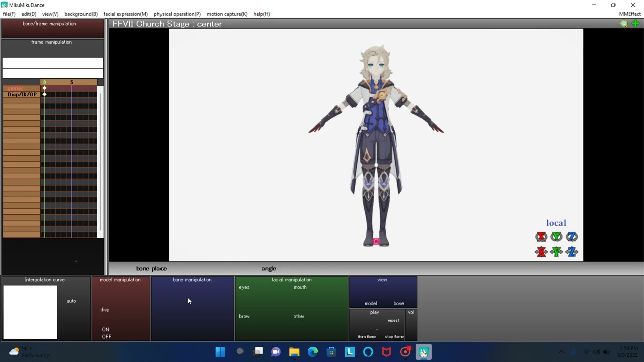Click the red X move axis icon

coord(541,252)
